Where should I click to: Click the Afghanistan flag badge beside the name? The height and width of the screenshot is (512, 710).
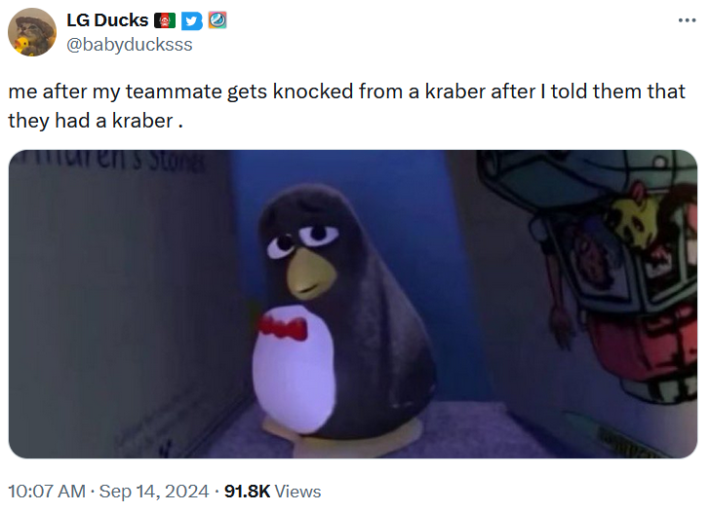[x=165, y=20]
